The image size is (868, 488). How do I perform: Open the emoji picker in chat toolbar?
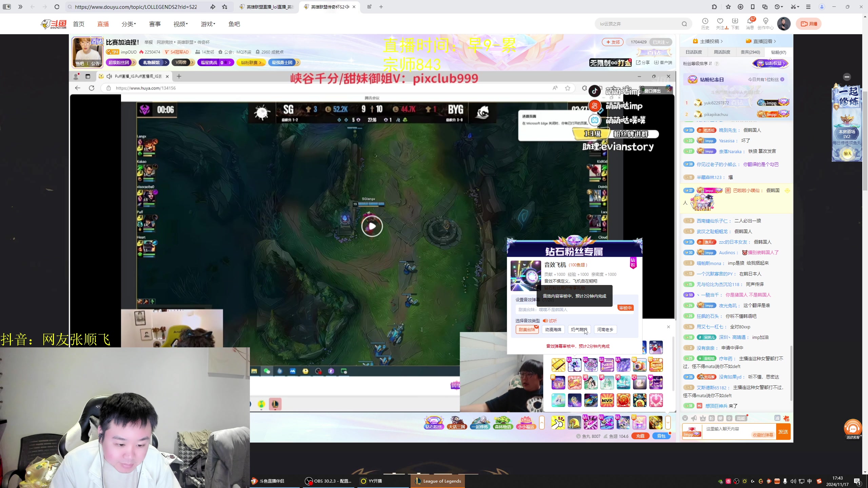point(685,418)
